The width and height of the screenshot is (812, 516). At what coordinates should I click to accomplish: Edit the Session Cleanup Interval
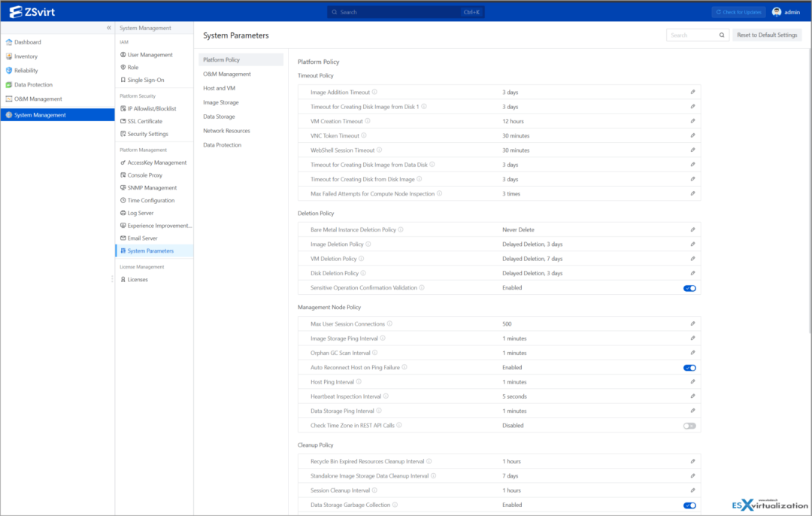692,490
